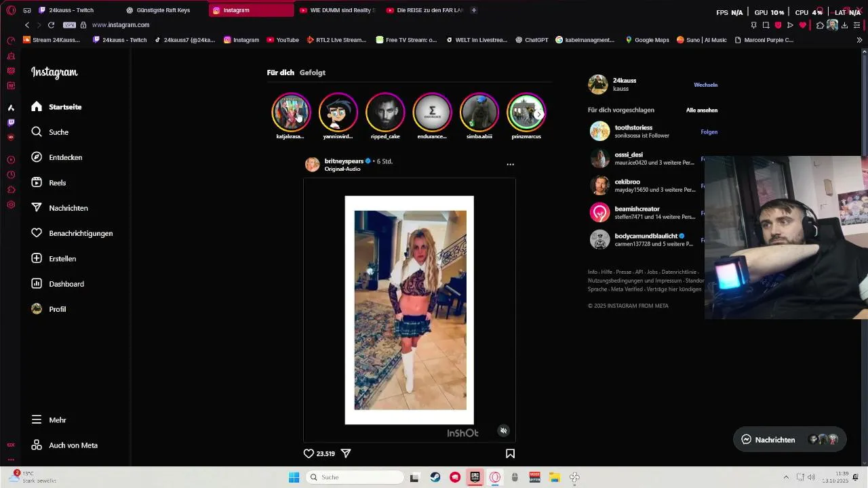Open prinzmarcus story

pos(526,112)
